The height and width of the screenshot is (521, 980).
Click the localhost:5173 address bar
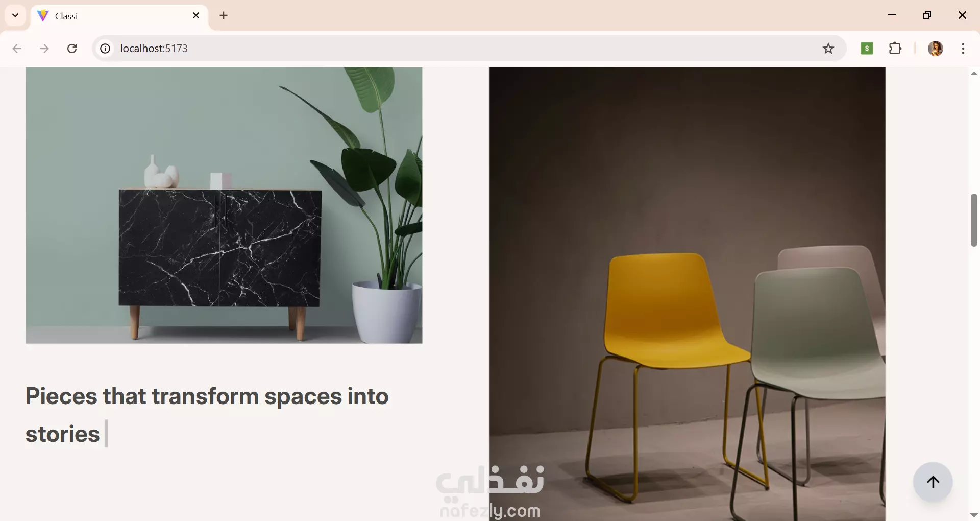click(x=459, y=49)
